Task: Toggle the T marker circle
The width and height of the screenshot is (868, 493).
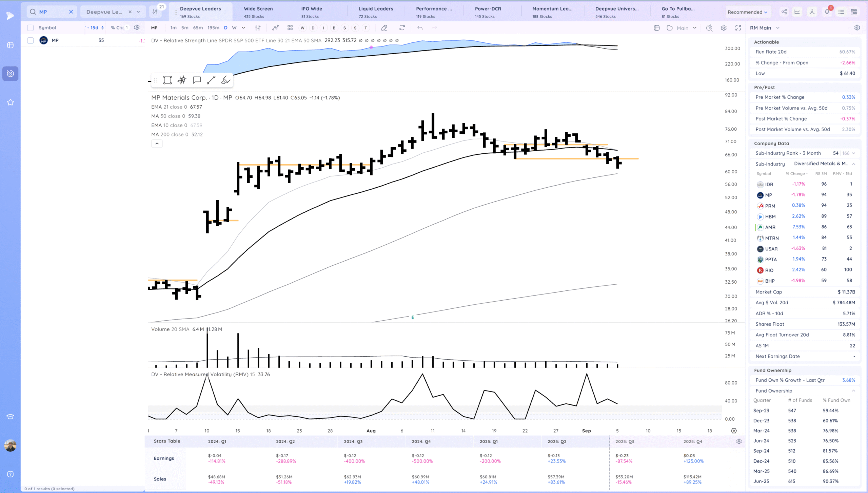Action: click(x=366, y=28)
